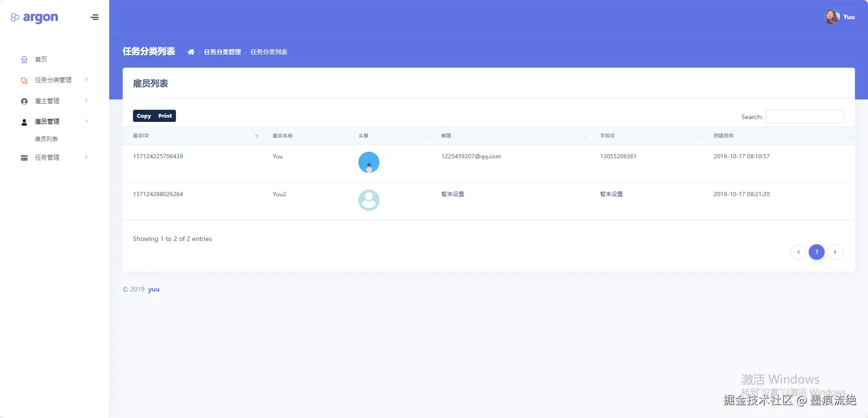Click Yuu2's default avatar thumbnail
Screen dimensions: 868x418
pos(369,200)
